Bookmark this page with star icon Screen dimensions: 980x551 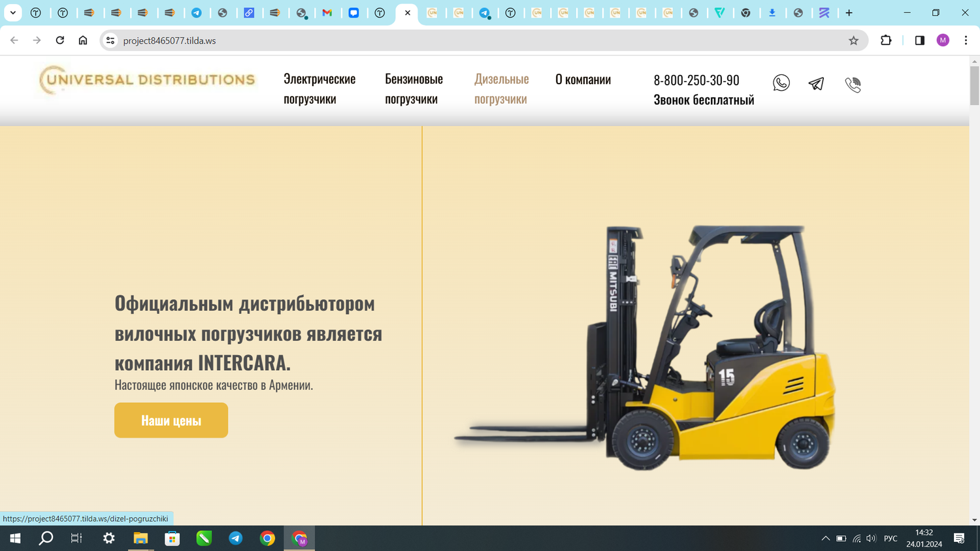(853, 40)
